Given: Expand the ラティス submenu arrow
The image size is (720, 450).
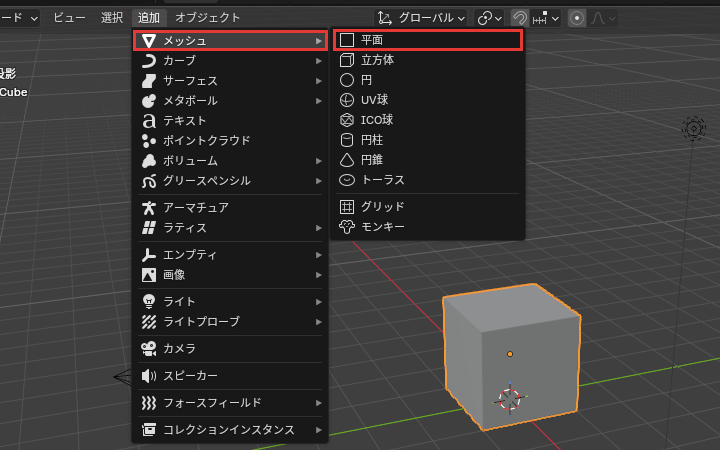Looking at the screenshot, I should click(319, 228).
